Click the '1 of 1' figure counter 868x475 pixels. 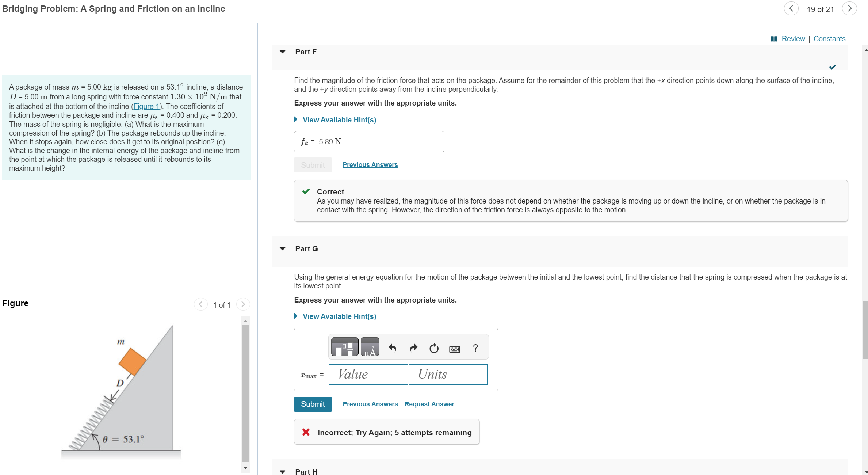pyautogui.click(x=222, y=305)
